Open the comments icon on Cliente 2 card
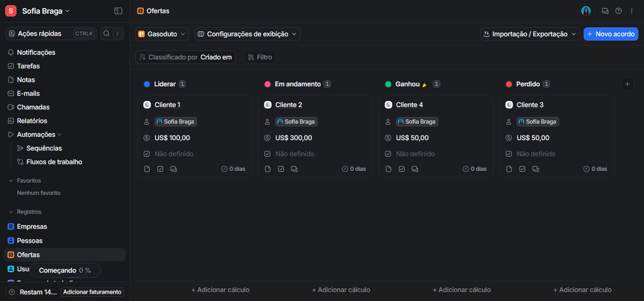The height and width of the screenshot is (301, 644). point(294,168)
